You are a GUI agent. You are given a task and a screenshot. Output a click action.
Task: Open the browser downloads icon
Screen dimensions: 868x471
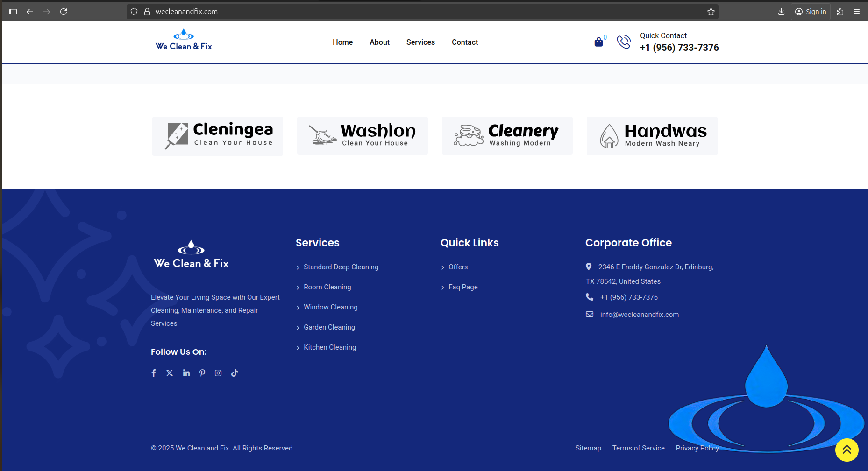coord(781,12)
